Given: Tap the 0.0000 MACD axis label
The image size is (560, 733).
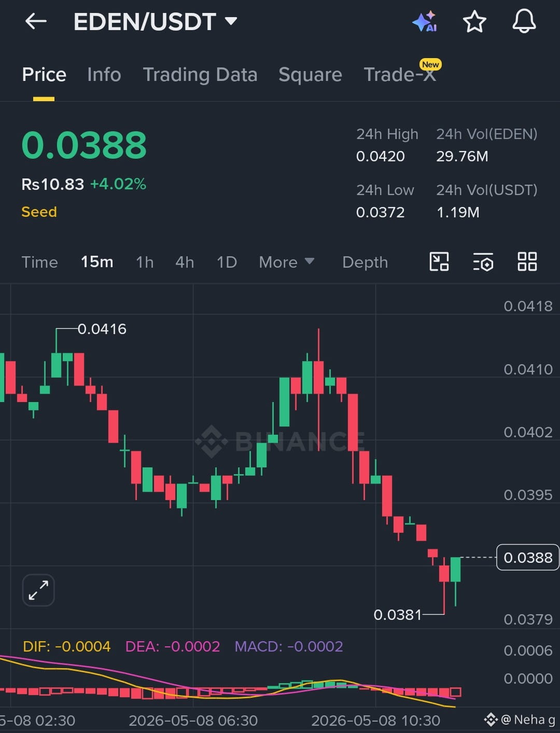Looking at the screenshot, I should (x=528, y=679).
